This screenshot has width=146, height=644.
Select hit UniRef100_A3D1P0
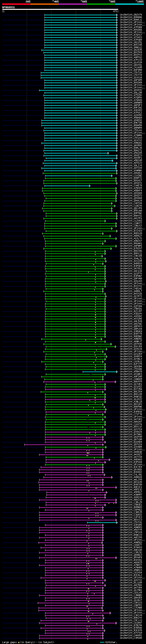(x=131, y=314)
